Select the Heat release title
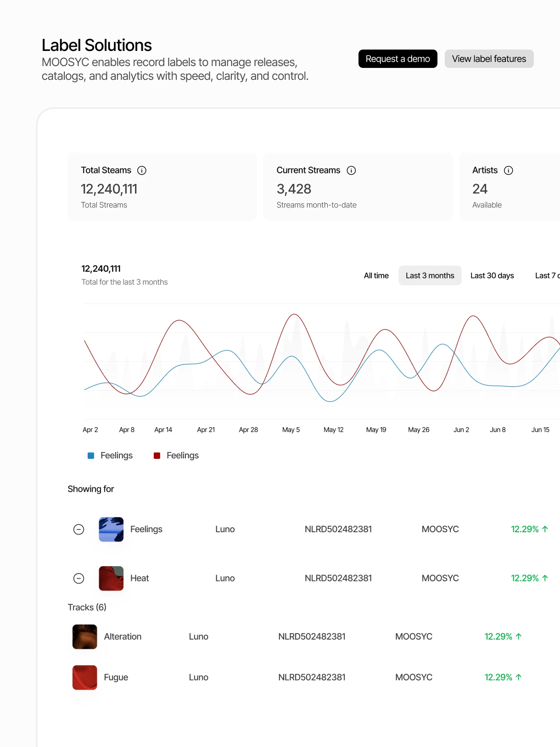560x747 pixels. [x=140, y=578]
